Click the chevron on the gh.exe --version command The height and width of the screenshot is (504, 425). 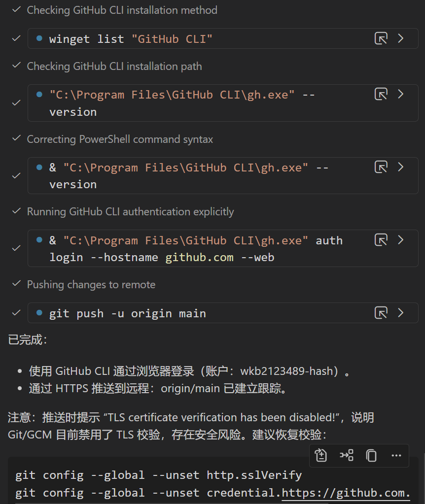(400, 94)
